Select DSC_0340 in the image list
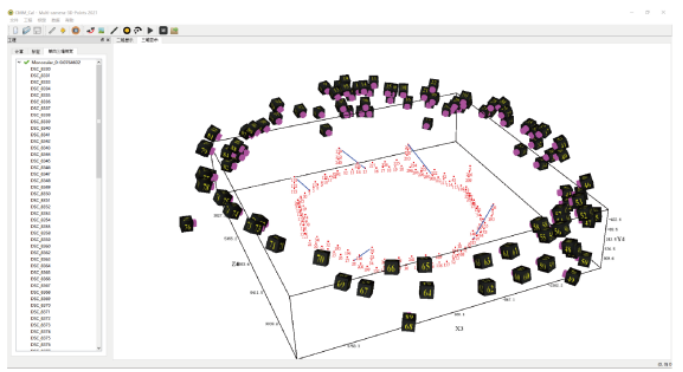 click(41, 128)
